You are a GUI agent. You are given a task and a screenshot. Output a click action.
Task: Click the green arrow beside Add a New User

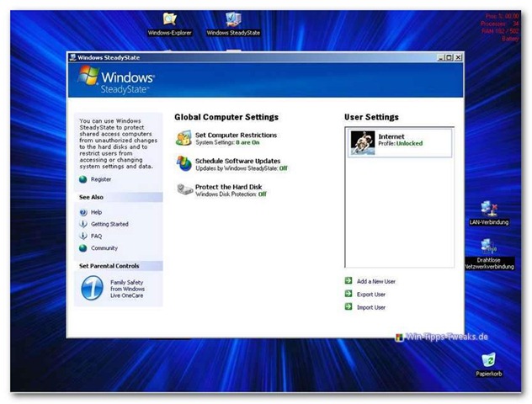pyautogui.click(x=348, y=281)
